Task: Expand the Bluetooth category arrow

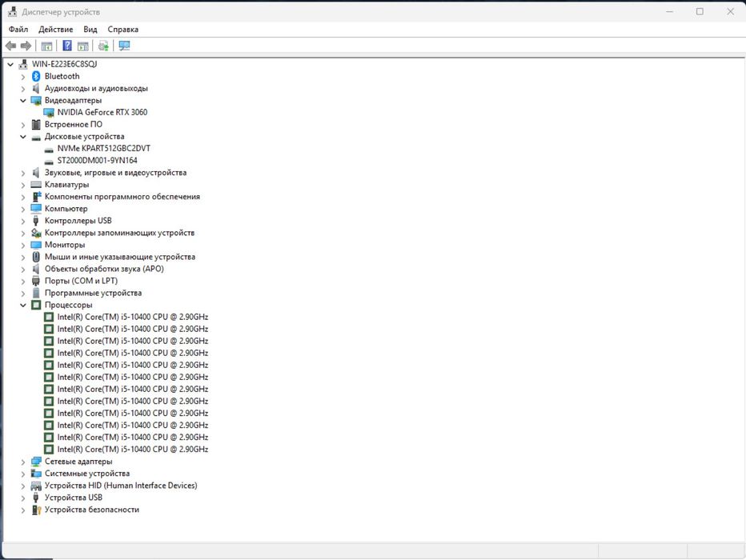Action: 23,77
